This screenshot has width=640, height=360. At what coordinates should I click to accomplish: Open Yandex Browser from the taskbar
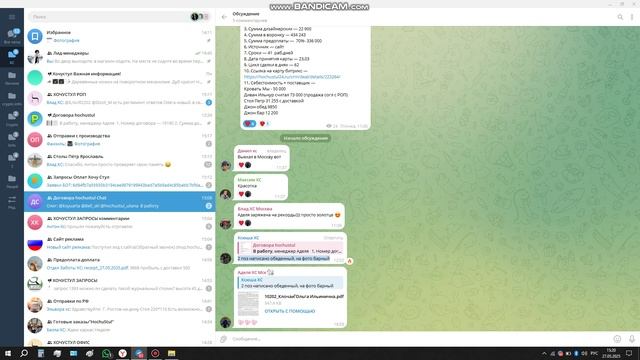coord(122,353)
